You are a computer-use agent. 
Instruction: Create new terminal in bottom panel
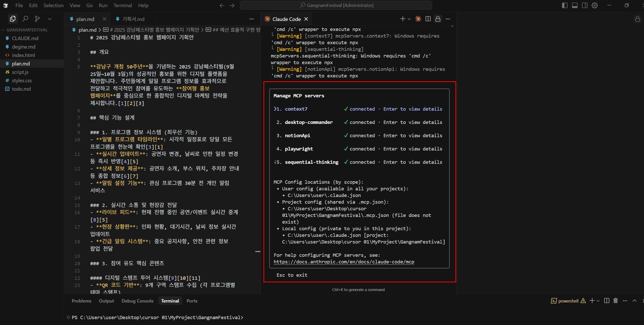(592, 301)
